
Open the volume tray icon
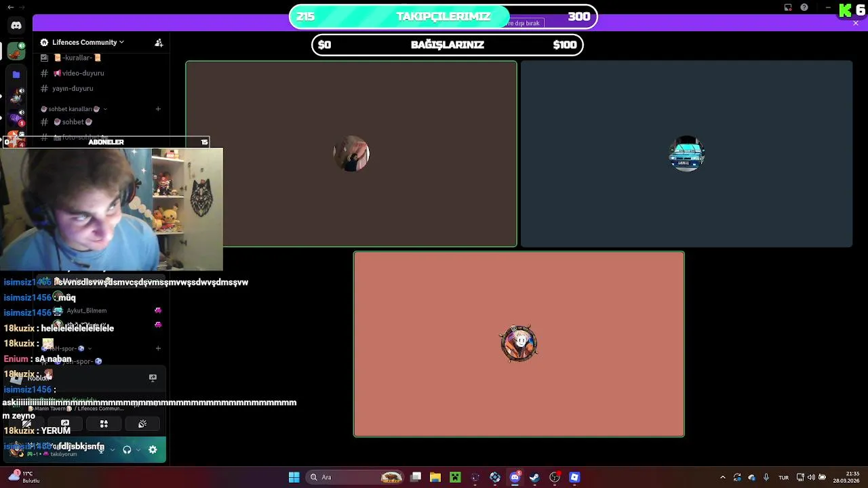click(811, 477)
